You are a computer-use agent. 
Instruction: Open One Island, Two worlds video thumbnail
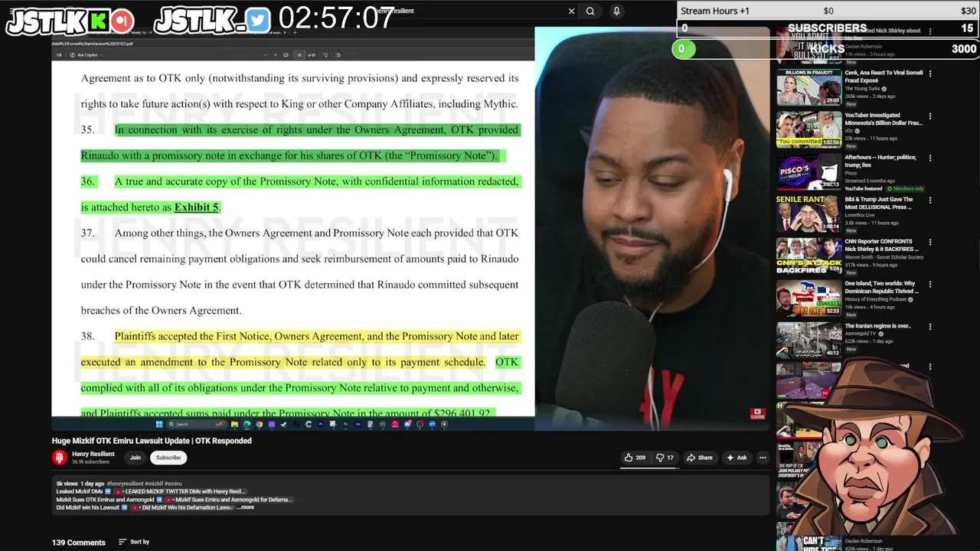coord(809,298)
